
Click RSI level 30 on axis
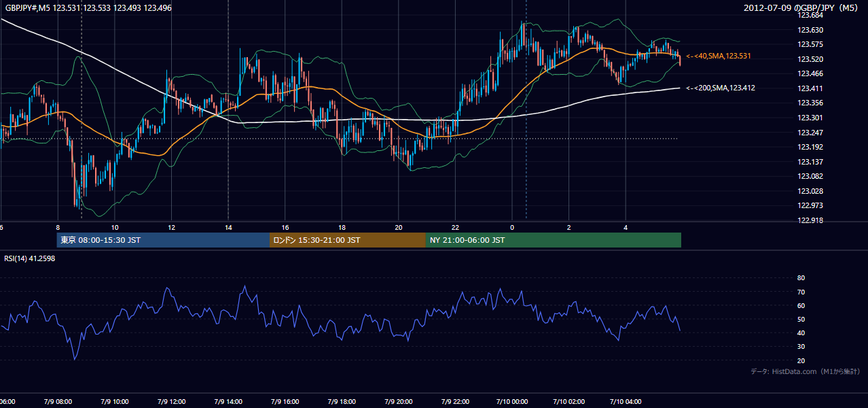pos(801,347)
